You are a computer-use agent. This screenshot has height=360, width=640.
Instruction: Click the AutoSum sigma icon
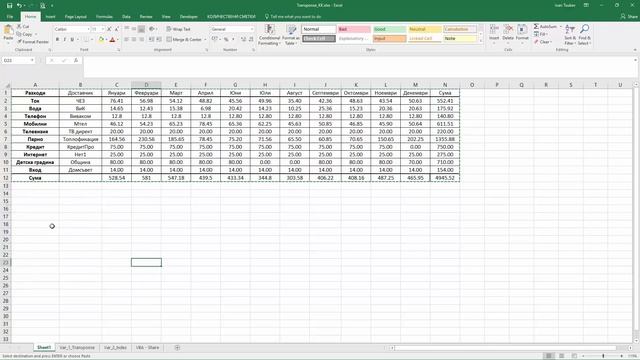coord(536,27)
